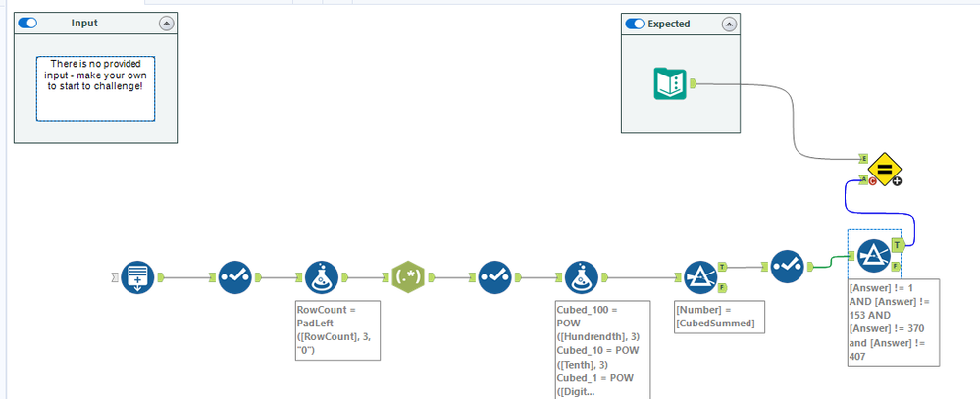Viewport: 980px width, 399px height.
Task: Click input anchor of the RegEx tool
Action: click(387, 277)
